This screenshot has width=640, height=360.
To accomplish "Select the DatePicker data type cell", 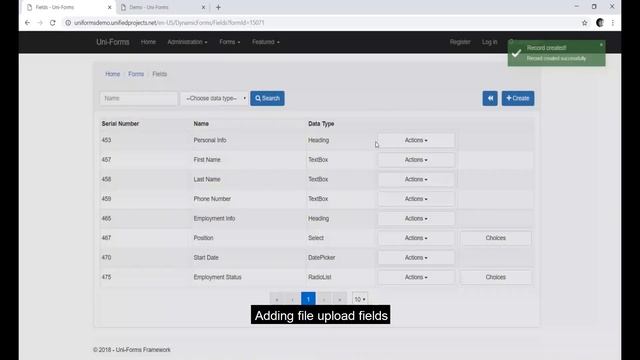I will coord(322,258).
